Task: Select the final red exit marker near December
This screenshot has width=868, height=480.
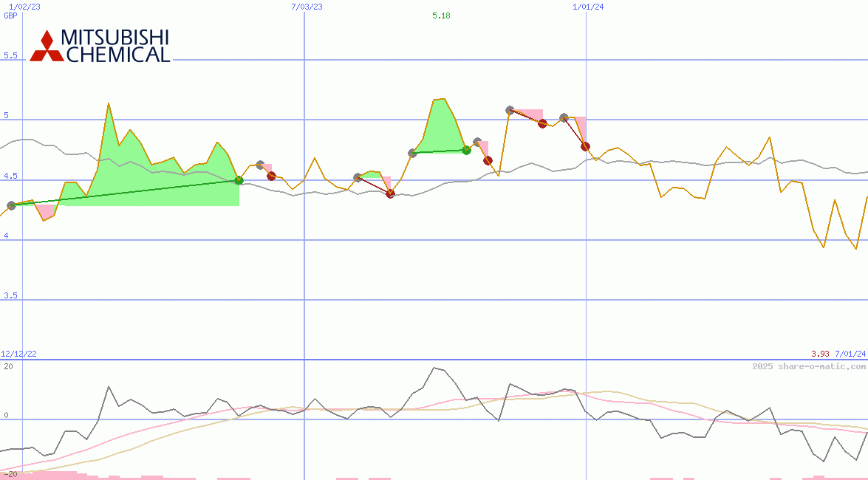Action: [x=584, y=147]
